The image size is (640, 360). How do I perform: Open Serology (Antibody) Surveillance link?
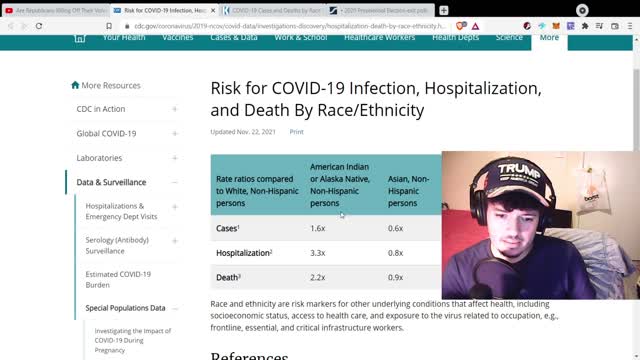click(x=117, y=245)
